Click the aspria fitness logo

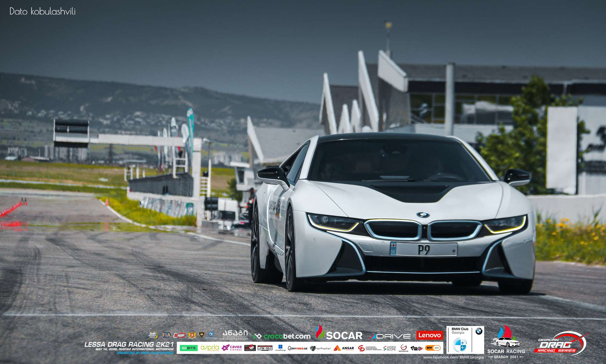point(210,348)
